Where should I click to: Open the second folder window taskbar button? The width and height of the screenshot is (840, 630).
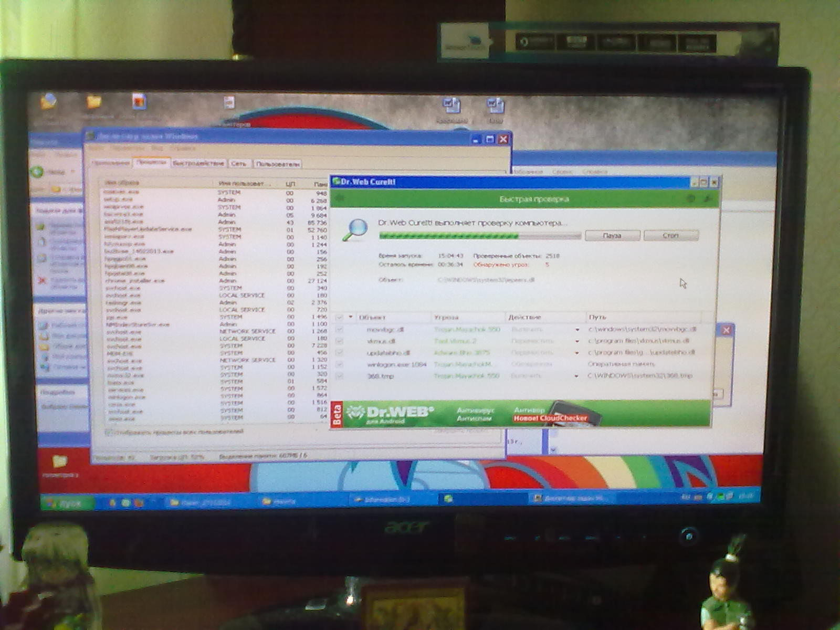coord(302,501)
